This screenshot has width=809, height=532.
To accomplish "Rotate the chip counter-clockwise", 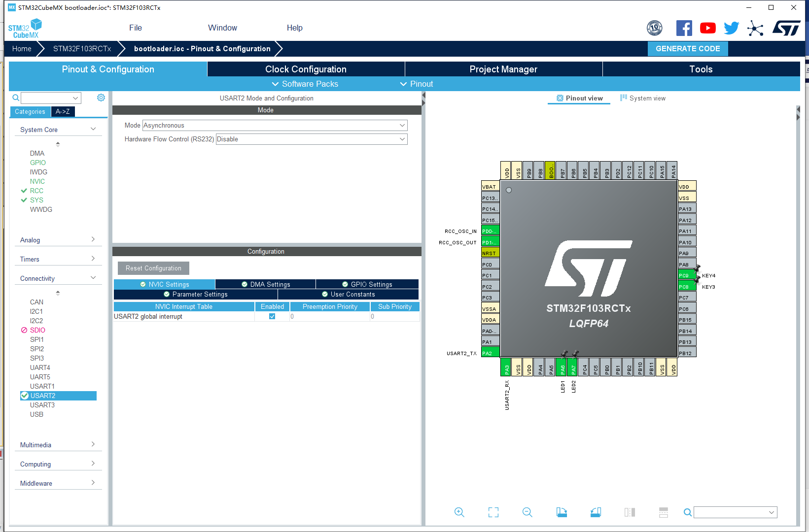I will [x=596, y=512].
